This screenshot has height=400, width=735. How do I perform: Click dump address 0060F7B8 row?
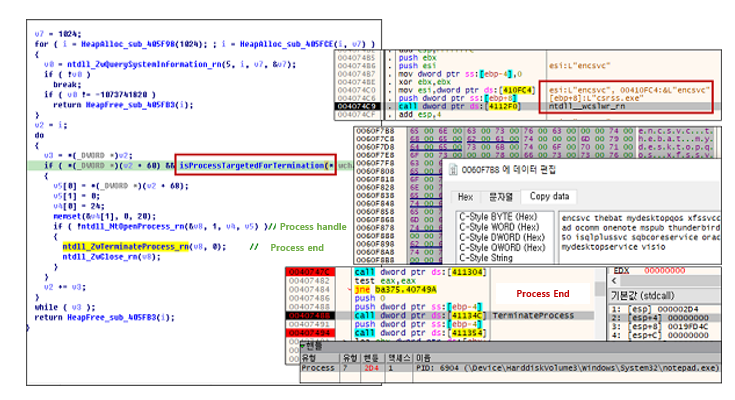(x=375, y=130)
